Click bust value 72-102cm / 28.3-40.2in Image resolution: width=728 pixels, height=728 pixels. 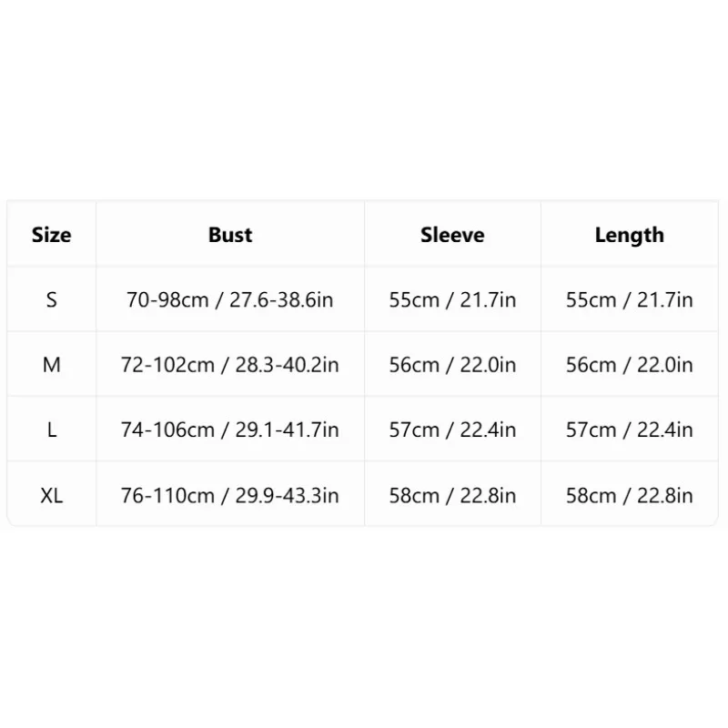230,365
